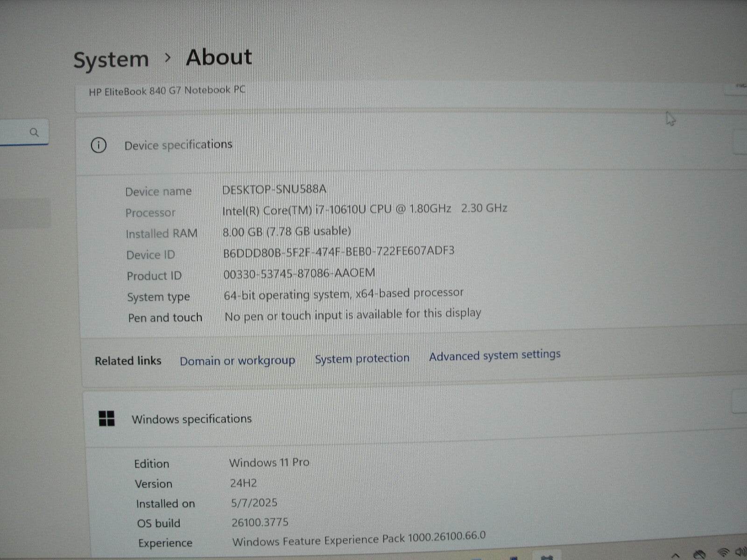Click About in the breadcrumb header
Viewport: 747px width, 560px height.
(218, 56)
